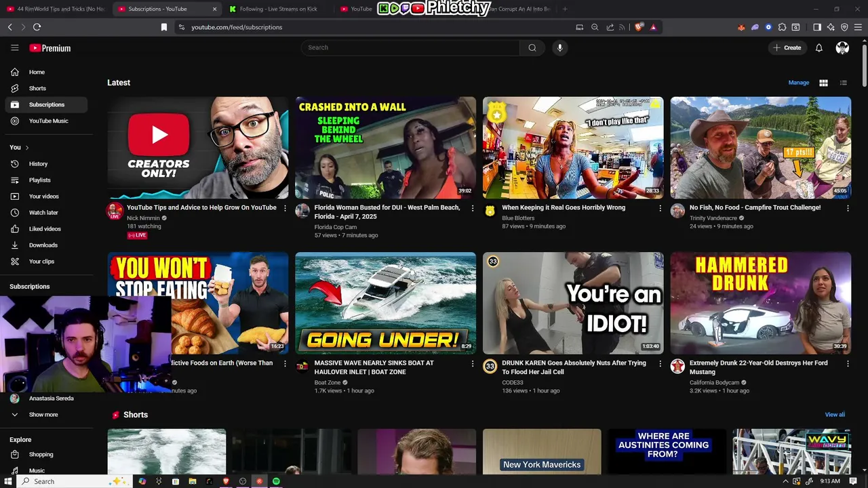Image resolution: width=868 pixels, height=488 pixels.
Task: Open options for Extremely Drunk 22-Year-Old video
Action: 848,364
